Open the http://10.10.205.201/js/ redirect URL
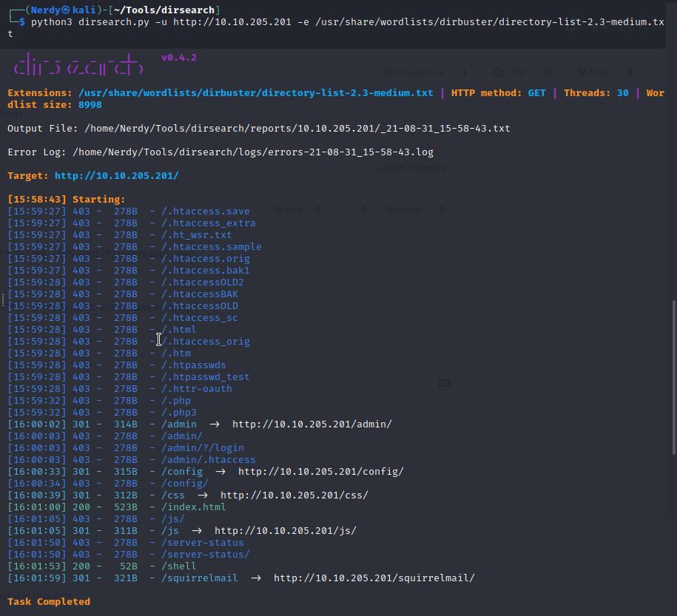This screenshot has height=616, width=677. click(286, 530)
